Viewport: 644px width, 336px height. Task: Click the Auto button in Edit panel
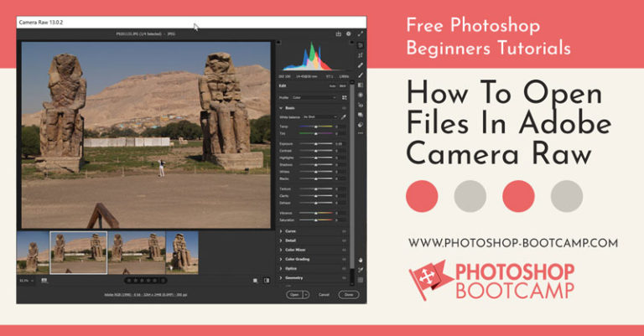(332, 86)
